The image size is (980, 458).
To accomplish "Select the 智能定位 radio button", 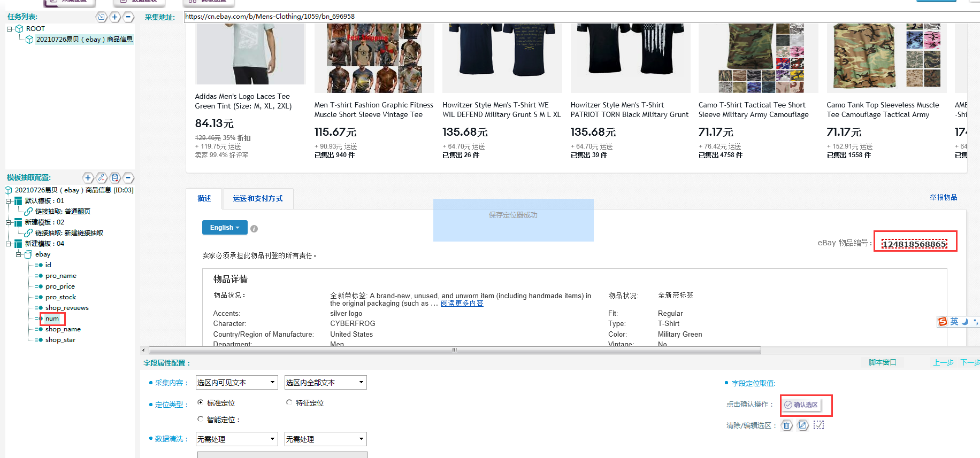I will click(200, 419).
